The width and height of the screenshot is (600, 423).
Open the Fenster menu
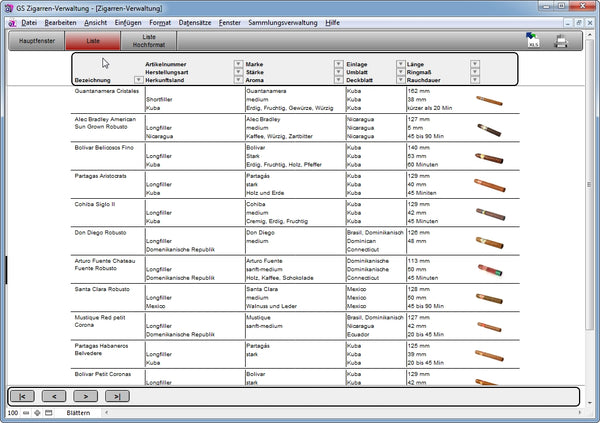click(x=230, y=23)
